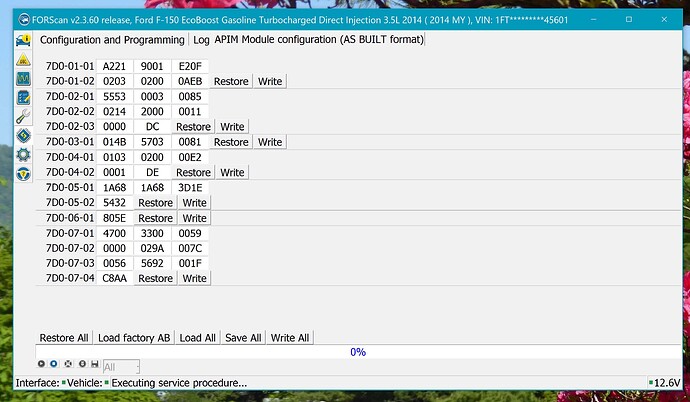The height and width of the screenshot is (402, 690).
Task: Edit the 029A field in row 7D0-07-02
Action: click(x=152, y=249)
